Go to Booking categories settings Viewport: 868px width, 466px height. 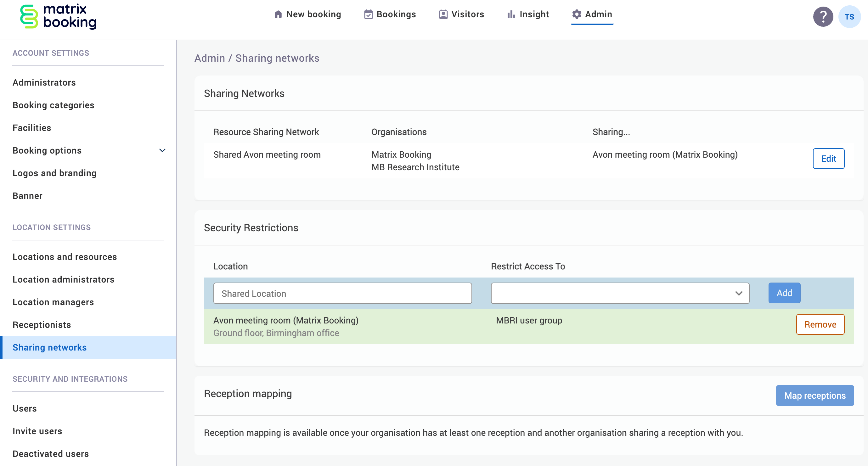click(x=53, y=105)
